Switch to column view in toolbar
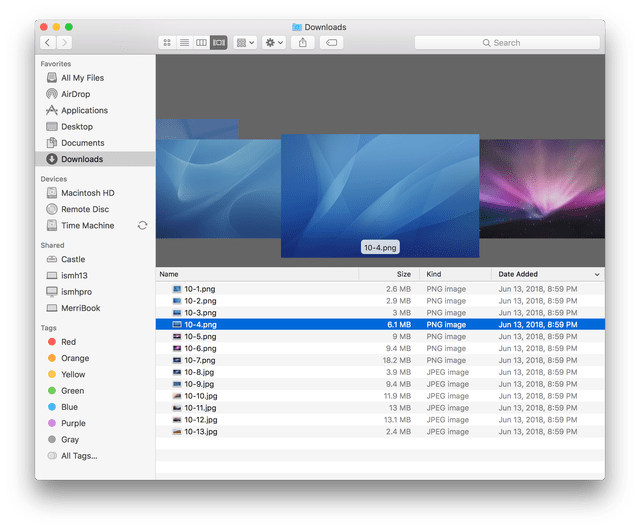 (201, 43)
